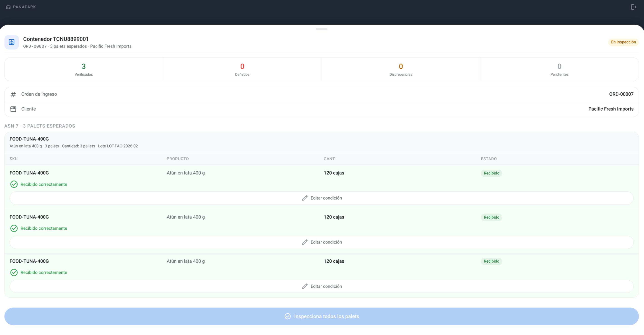This screenshot has height=335, width=644.
Task: Click the PRODUCTO column header
Action: 178,159
